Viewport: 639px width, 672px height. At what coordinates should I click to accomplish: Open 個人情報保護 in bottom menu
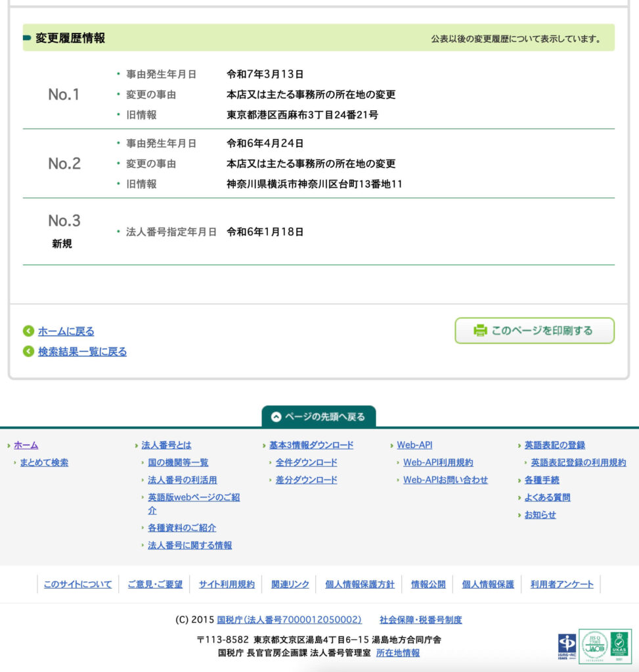tap(487, 584)
